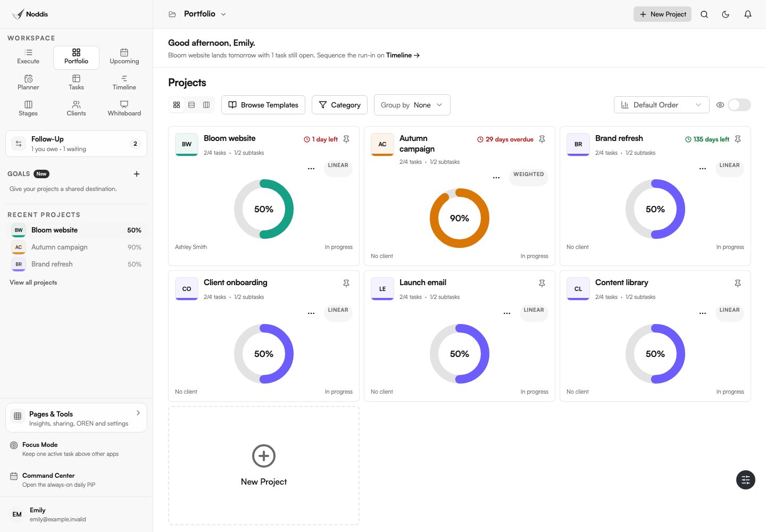The image size is (766, 532).
Task: Open the Whiteboard workspace tab
Action: click(124, 110)
